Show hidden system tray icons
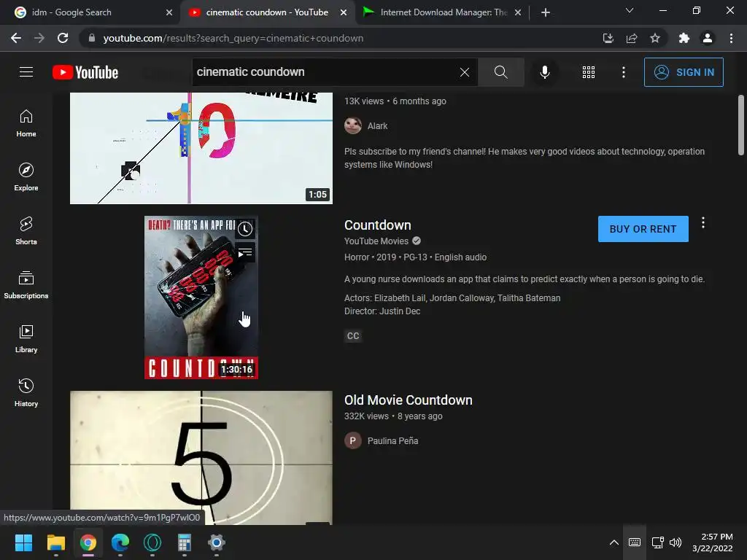The height and width of the screenshot is (560, 747). pos(614,542)
